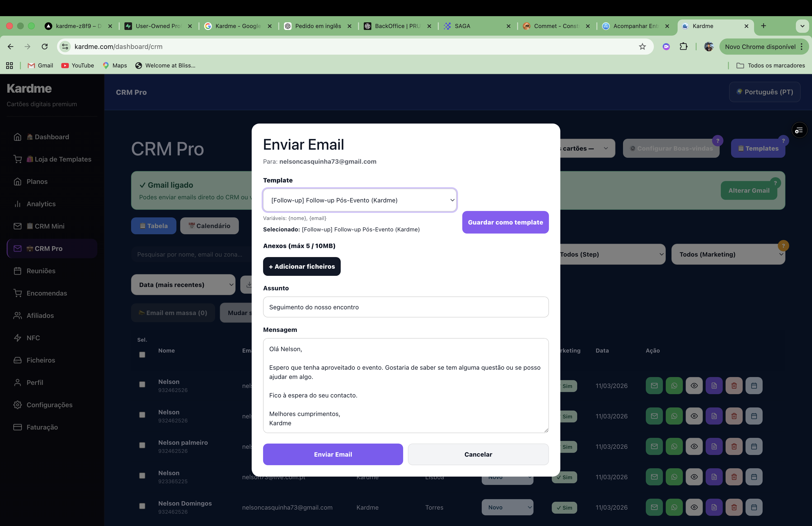Toggle the select-all checkbox in table header
The height and width of the screenshot is (526, 812).
click(142, 355)
